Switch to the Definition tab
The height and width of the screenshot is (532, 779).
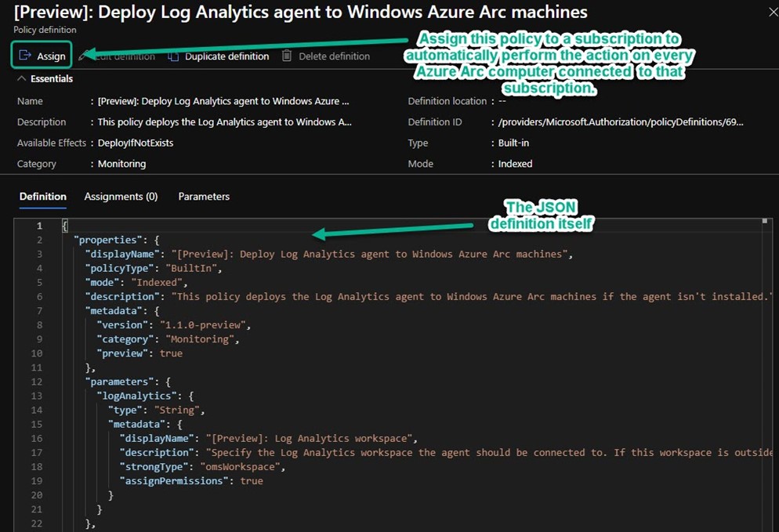[43, 197]
